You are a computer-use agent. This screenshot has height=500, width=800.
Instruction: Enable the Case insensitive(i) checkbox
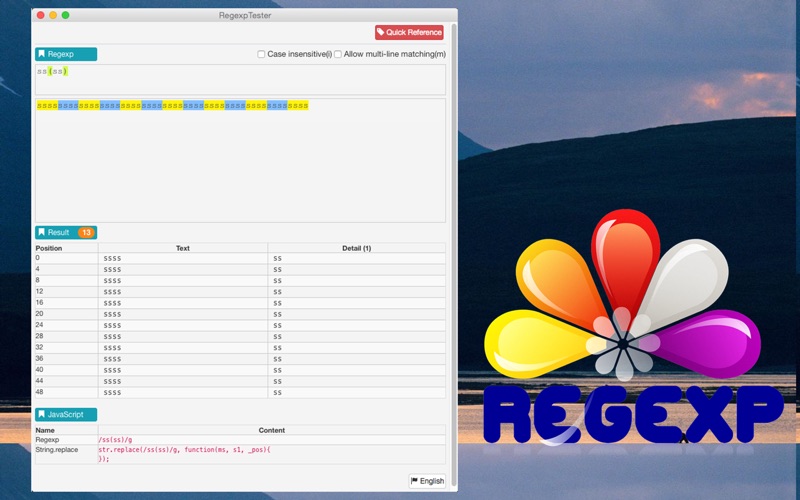click(x=261, y=54)
